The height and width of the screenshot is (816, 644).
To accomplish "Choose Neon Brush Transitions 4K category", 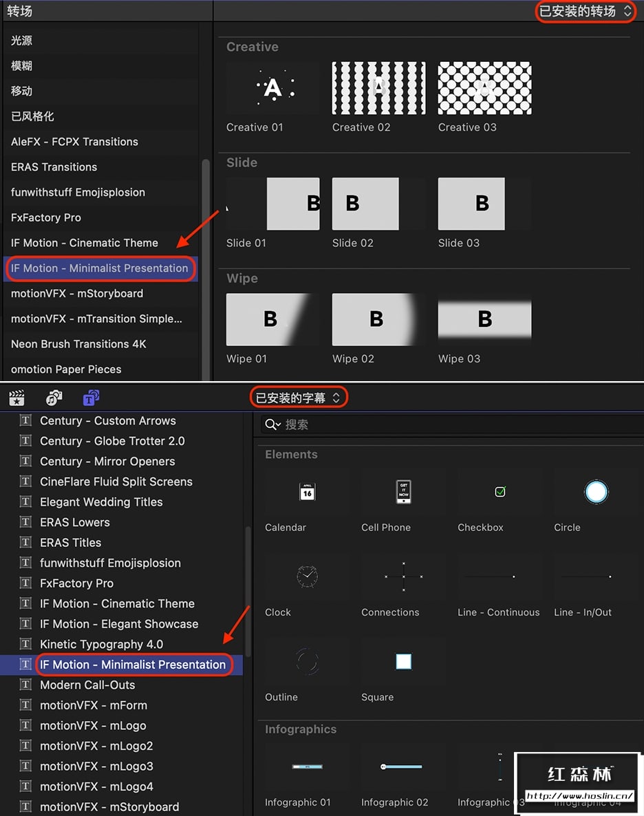I will [x=101, y=344].
